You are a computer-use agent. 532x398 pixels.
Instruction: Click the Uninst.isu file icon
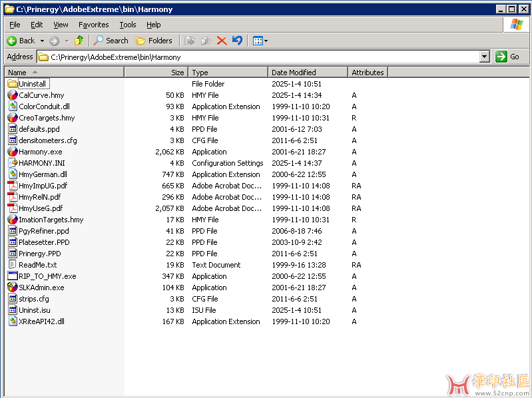(13, 310)
